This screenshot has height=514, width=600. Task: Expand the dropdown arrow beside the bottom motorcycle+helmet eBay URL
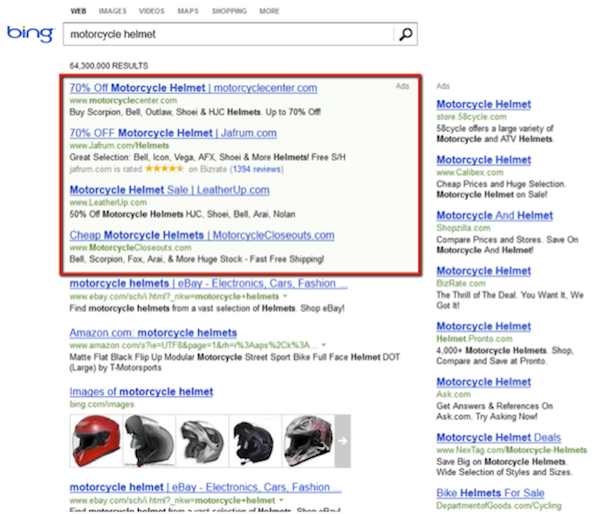281,500
